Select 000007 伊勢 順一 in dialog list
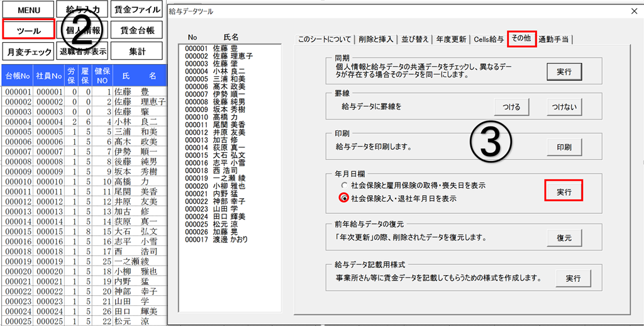Image resolution: width=644 pixels, height=326 pixels. pos(230,94)
